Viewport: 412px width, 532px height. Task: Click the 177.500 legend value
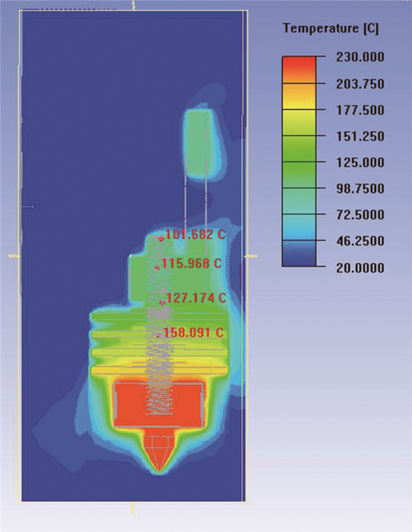coord(360,110)
